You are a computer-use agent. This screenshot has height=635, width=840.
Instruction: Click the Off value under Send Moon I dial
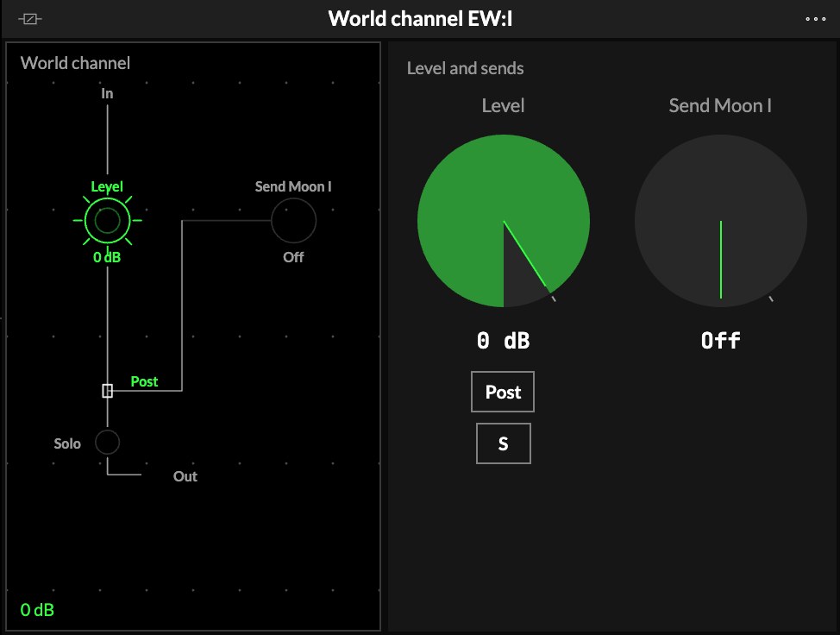coord(720,340)
